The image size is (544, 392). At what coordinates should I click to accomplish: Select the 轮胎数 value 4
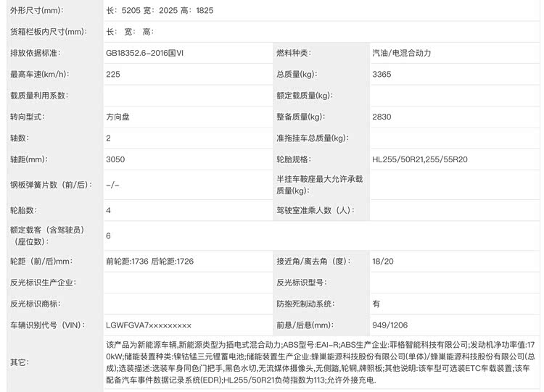click(108, 210)
